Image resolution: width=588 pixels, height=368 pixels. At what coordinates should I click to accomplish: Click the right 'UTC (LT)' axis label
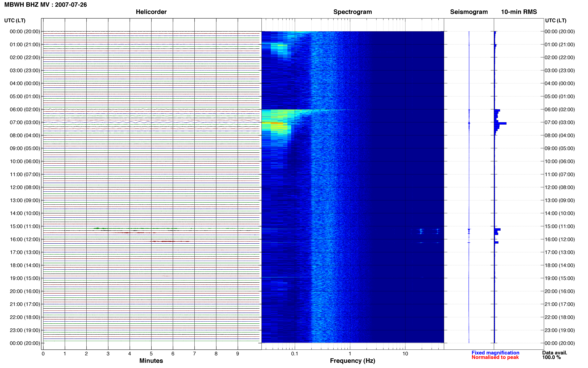555,20
